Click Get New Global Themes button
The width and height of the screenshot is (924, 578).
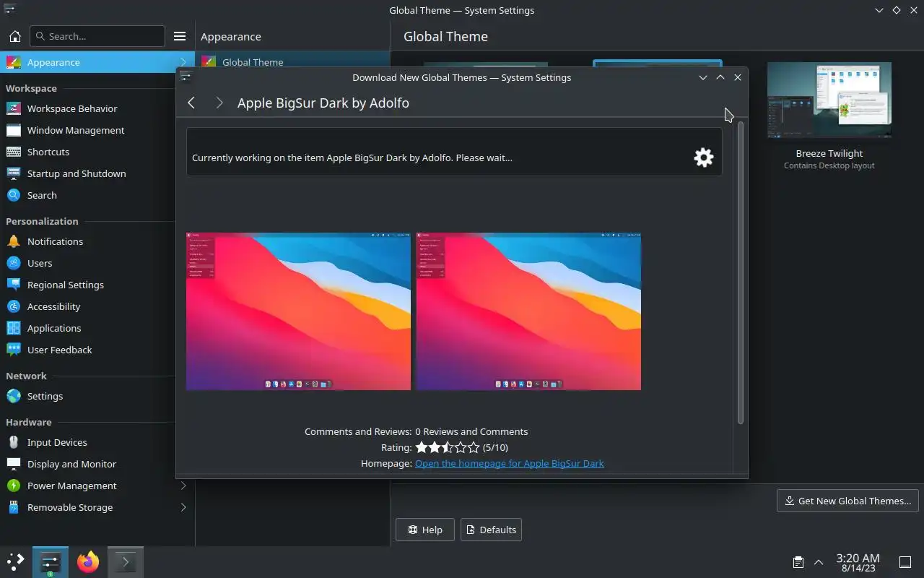click(848, 501)
